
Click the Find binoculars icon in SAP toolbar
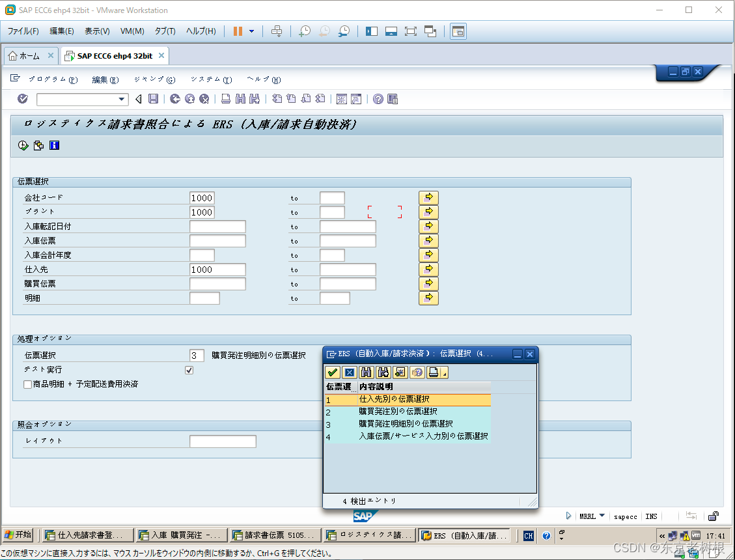(x=240, y=99)
